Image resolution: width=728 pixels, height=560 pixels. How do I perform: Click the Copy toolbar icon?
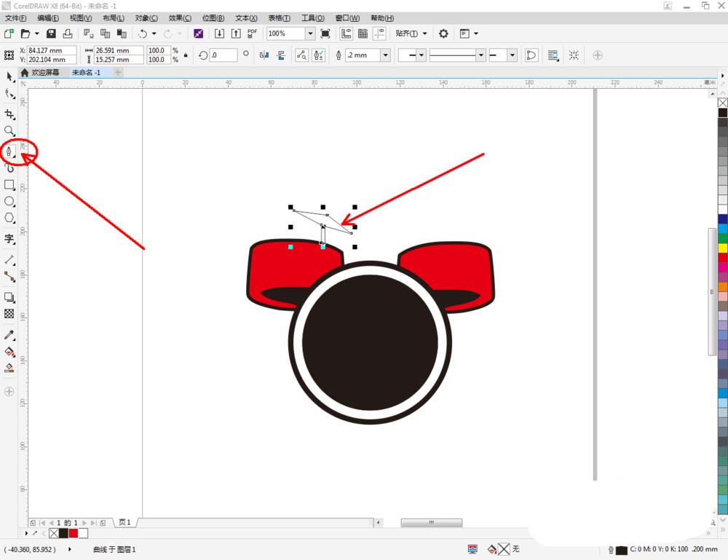pyautogui.click(x=106, y=33)
